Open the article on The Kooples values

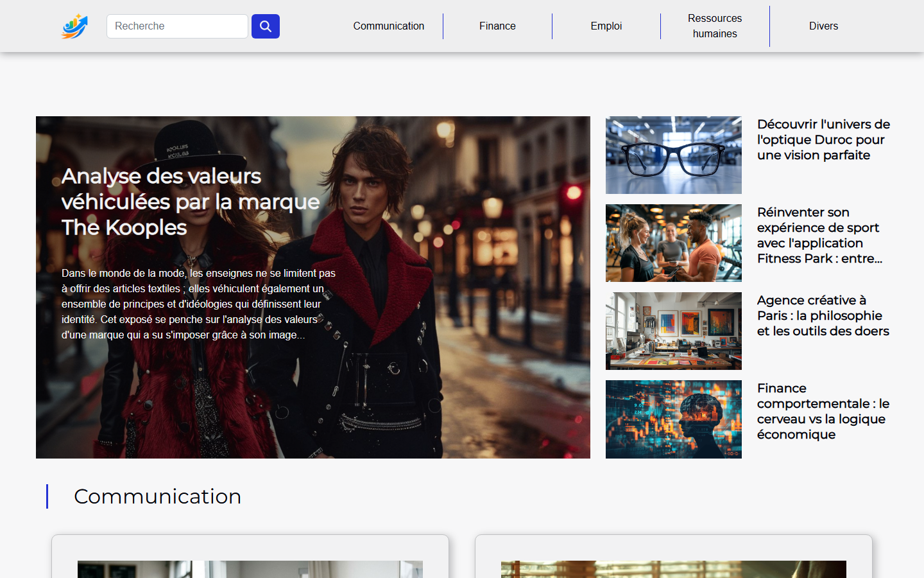coord(191,202)
